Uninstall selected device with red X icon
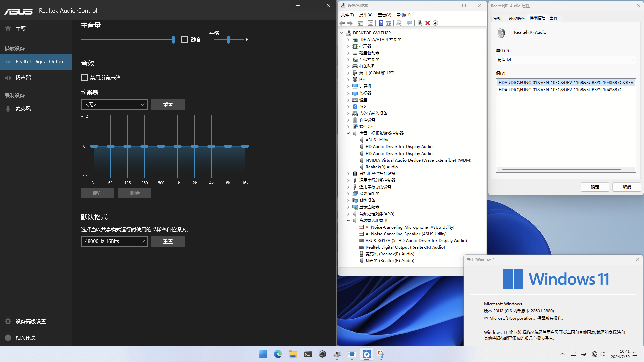 [427, 23]
